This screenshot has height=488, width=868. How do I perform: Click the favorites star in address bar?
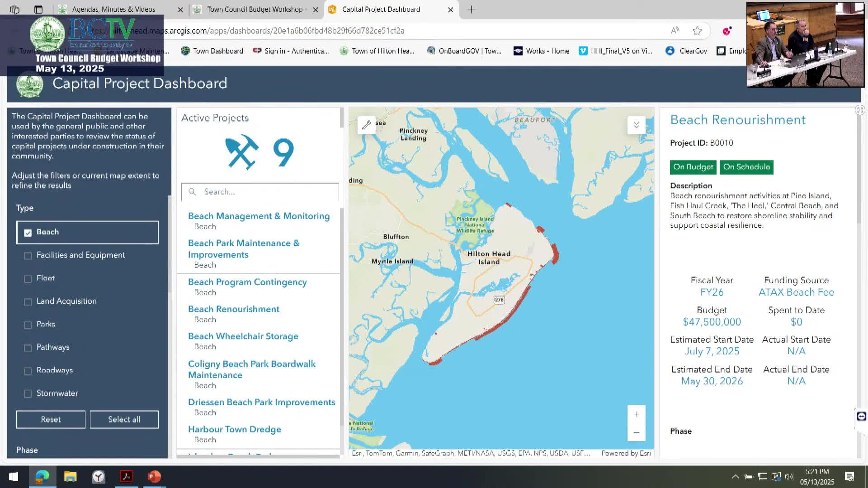click(x=697, y=31)
